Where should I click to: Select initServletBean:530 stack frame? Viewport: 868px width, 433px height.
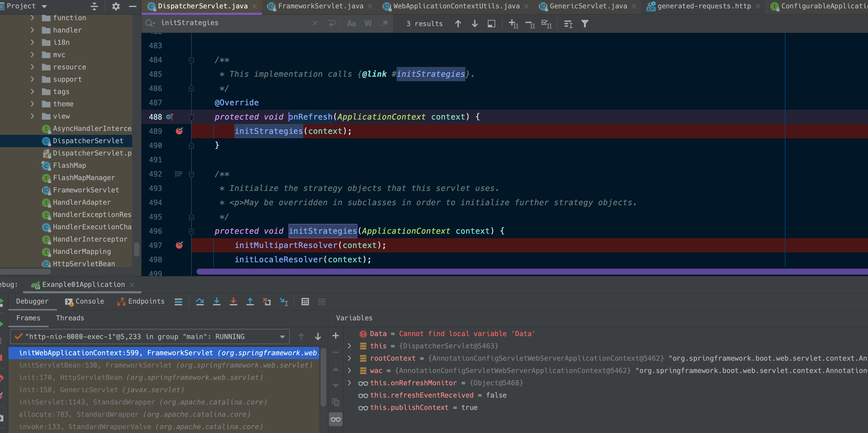[x=165, y=365]
